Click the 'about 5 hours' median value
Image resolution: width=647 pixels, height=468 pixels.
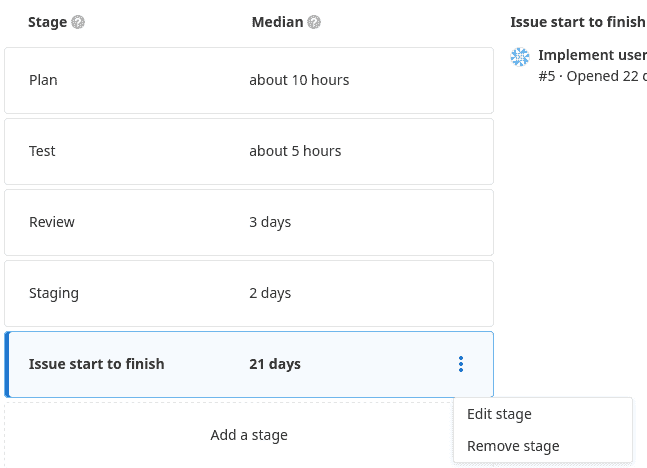tap(295, 151)
